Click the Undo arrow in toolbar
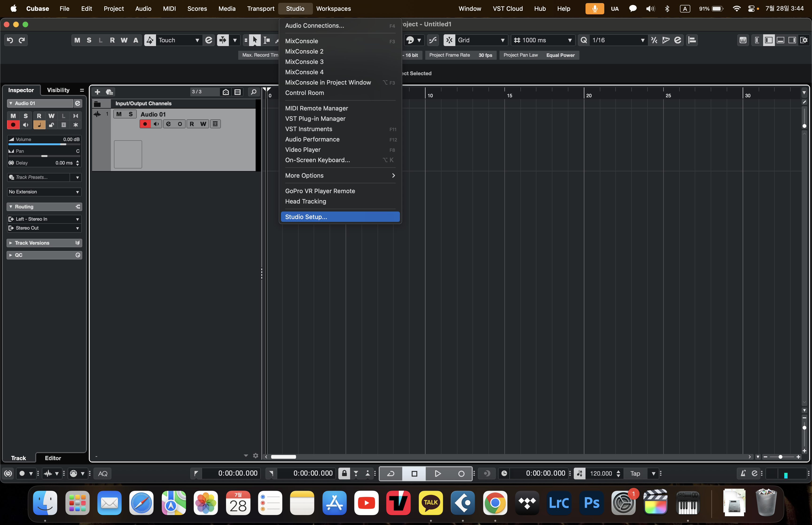 [x=10, y=40]
